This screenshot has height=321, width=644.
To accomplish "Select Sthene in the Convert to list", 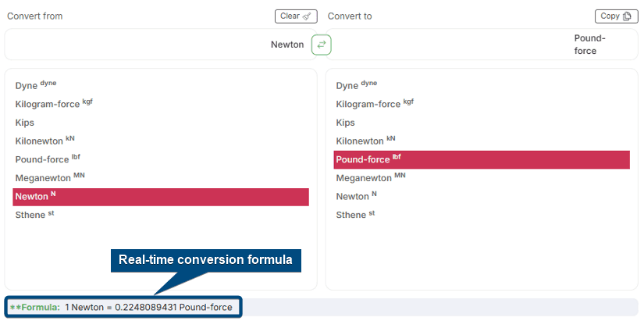I will [x=356, y=215].
